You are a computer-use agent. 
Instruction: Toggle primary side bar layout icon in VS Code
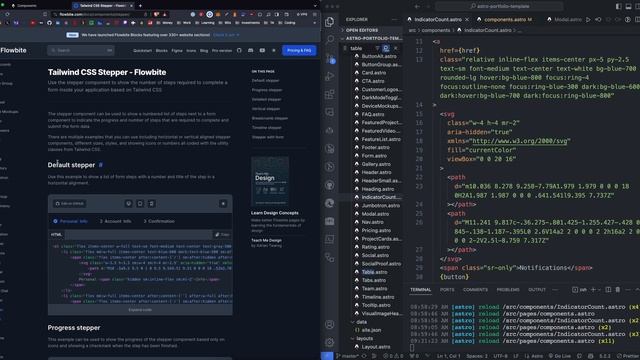(619, 6)
